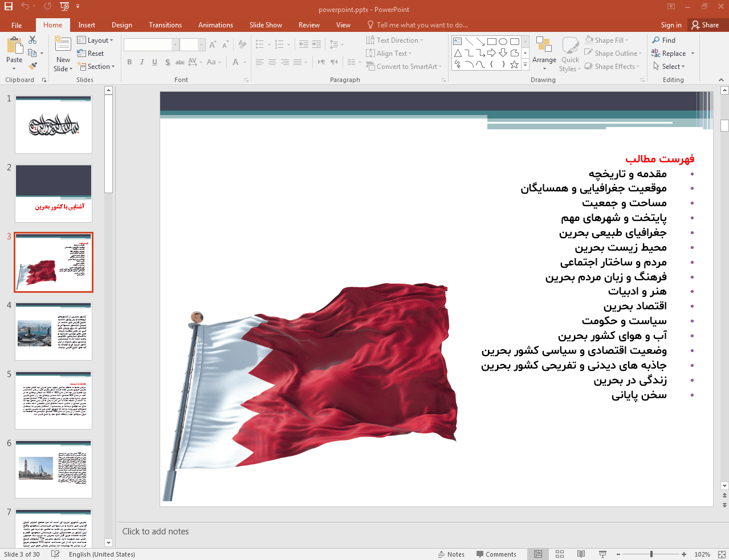Switch to Slide Sorter view
The image size is (729, 560).
(560, 554)
